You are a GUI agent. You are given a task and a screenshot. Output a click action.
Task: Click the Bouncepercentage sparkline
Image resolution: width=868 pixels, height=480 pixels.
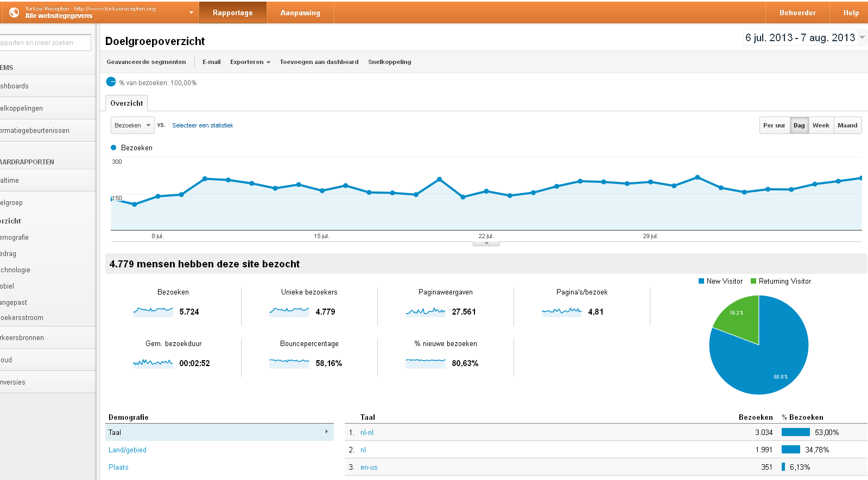tap(289, 363)
